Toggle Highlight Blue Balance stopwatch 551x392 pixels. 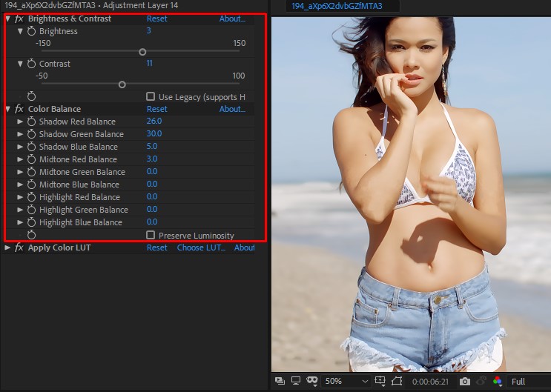(32, 222)
